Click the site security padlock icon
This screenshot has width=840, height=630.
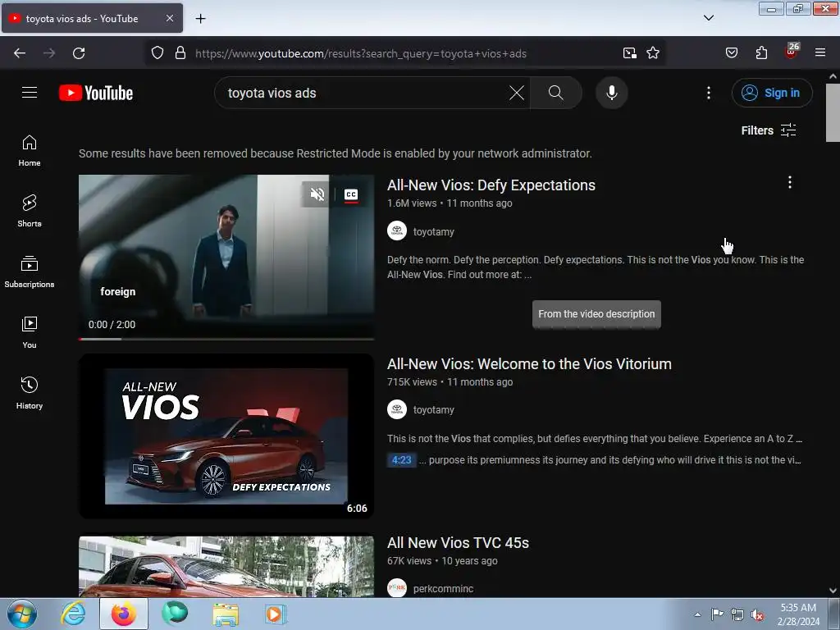[180, 53]
